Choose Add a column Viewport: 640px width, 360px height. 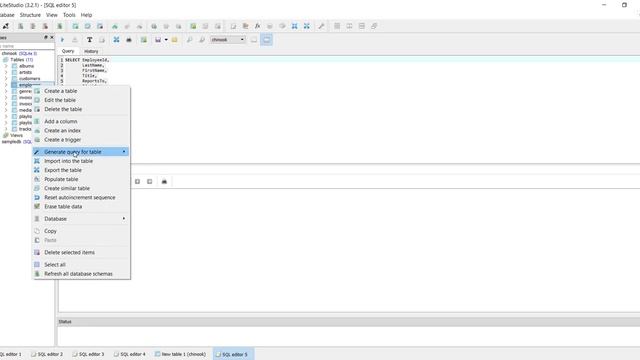point(81,121)
